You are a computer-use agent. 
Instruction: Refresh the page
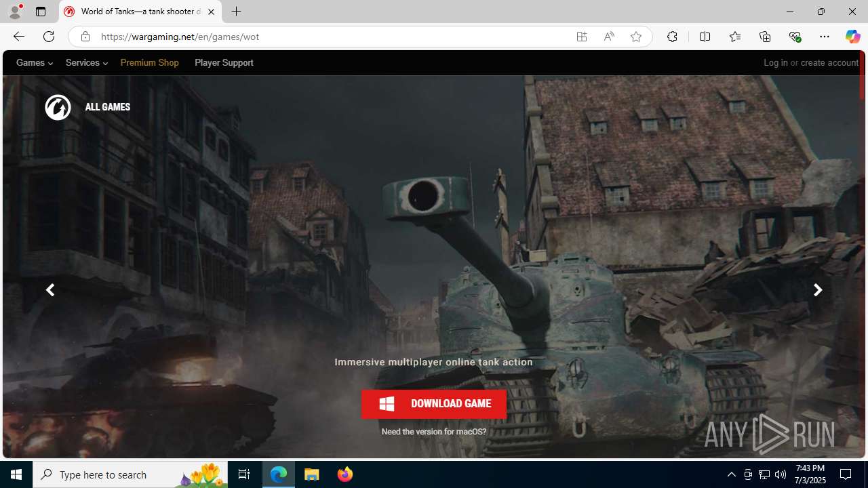pos(48,37)
